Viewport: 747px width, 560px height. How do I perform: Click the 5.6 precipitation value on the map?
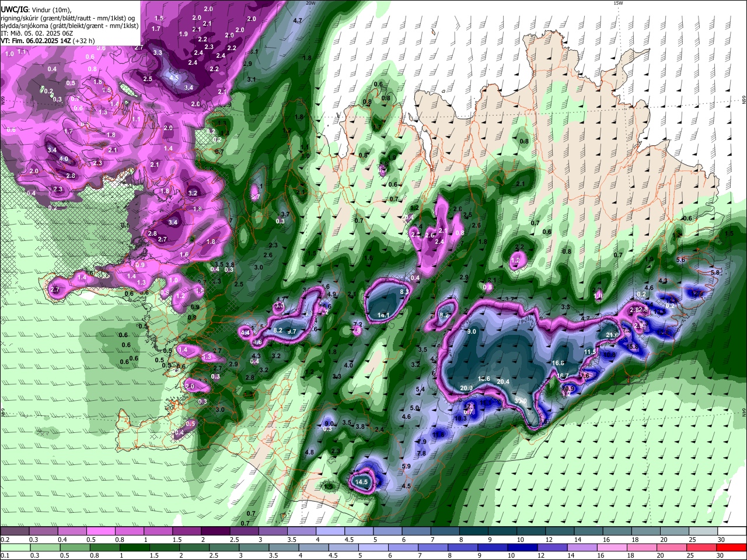680,260
